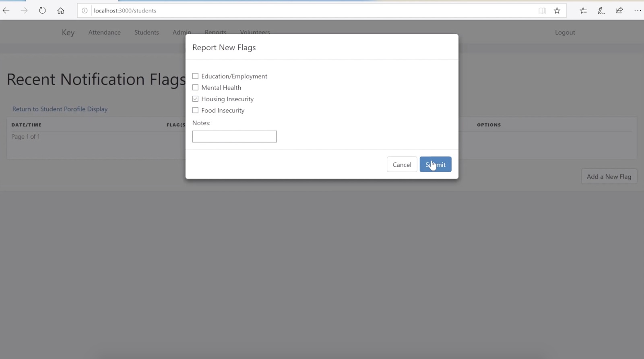644x359 pixels.
Task: Go to the browser home icon
Action: (x=60, y=10)
